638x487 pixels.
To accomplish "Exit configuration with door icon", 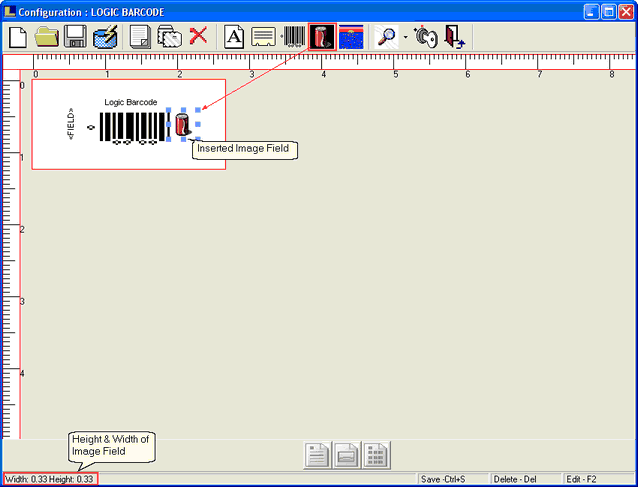I will tap(454, 37).
